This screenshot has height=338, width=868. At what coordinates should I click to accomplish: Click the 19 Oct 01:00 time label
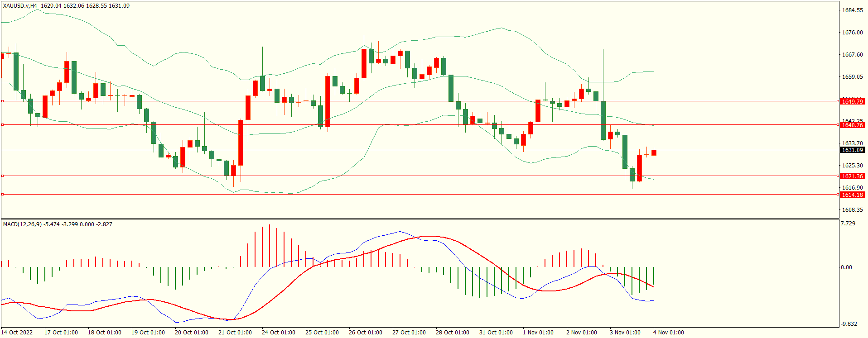[x=148, y=332]
